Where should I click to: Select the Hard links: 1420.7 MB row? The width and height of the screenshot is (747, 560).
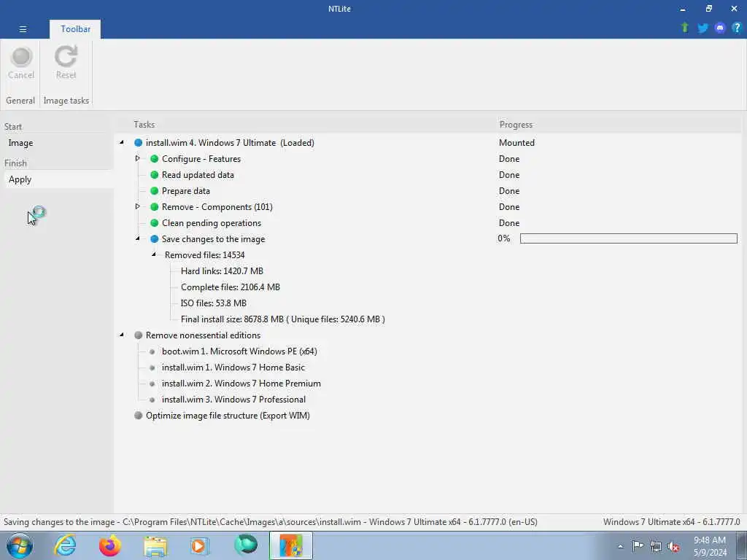pyautogui.click(x=222, y=271)
